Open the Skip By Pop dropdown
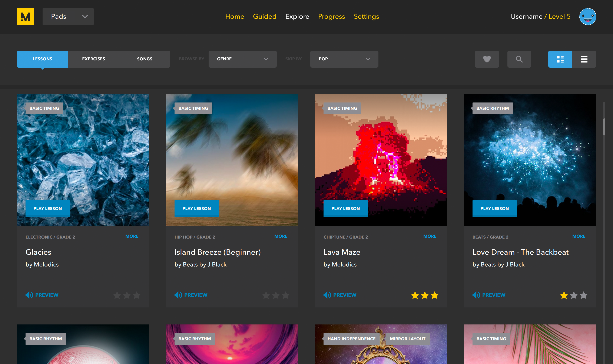 (x=344, y=59)
